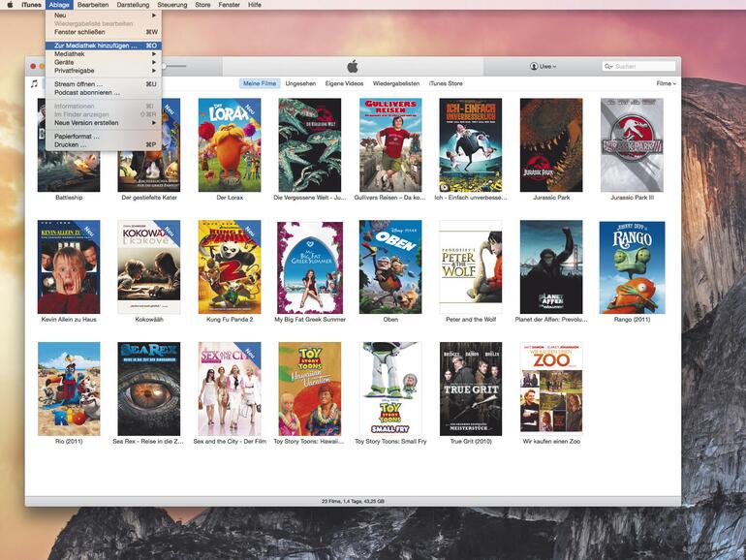Viewport: 746px width, 560px height.
Task: Choose Stream öffnen menu entry
Action: point(104,84)
